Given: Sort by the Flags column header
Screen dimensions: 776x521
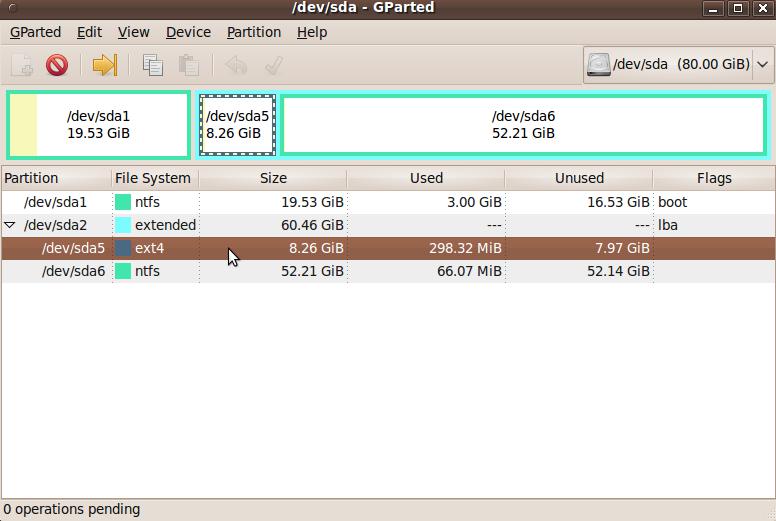Looking at the screenshot, I should [x=714, y=178].
